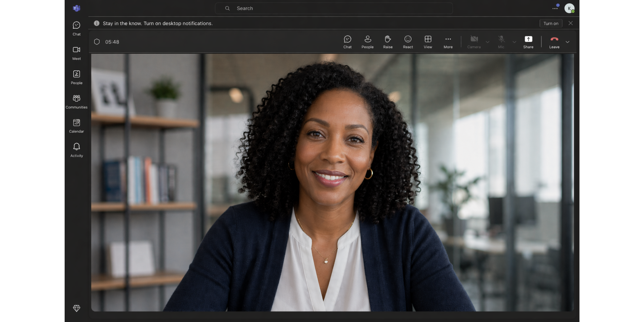The image size is (644, 322).
Task: Open the Chat section in the sidebar
Action: click(76, 28)
